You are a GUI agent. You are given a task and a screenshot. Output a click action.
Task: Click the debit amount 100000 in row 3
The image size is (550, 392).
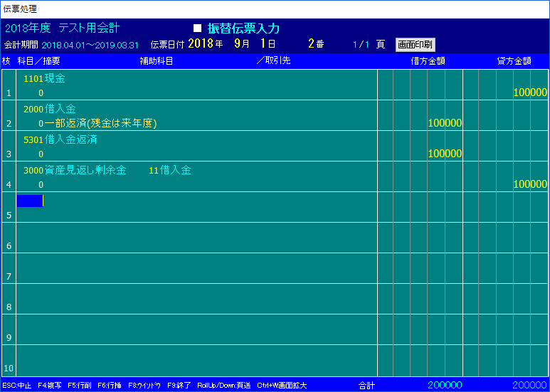click(x=445, y=154)
